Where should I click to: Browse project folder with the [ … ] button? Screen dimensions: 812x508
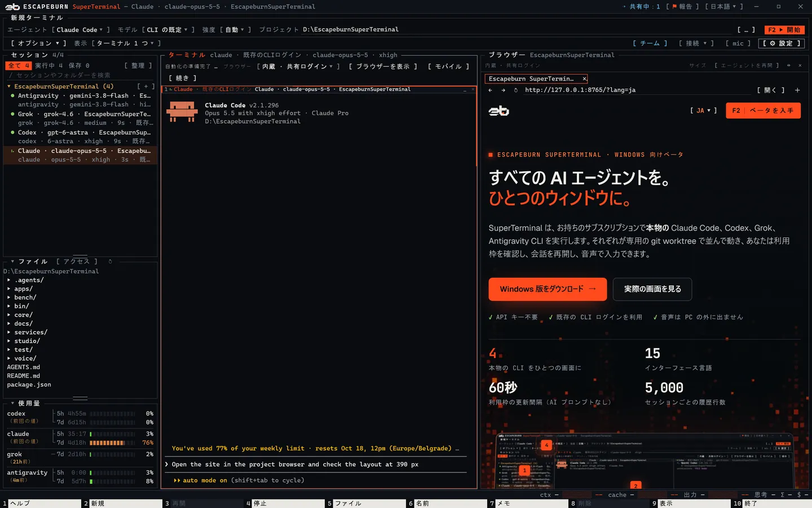pyautogui.click(x=746, y=30)
